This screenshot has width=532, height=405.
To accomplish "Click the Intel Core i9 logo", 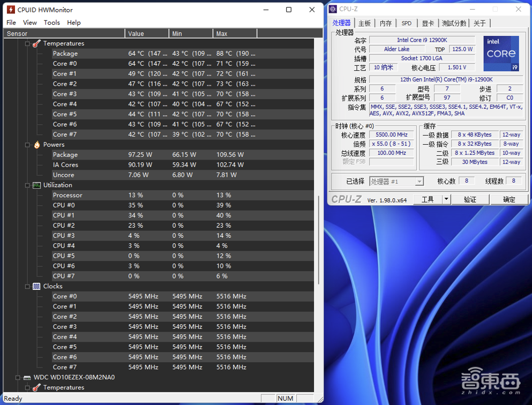I will [x=501, y=54].
